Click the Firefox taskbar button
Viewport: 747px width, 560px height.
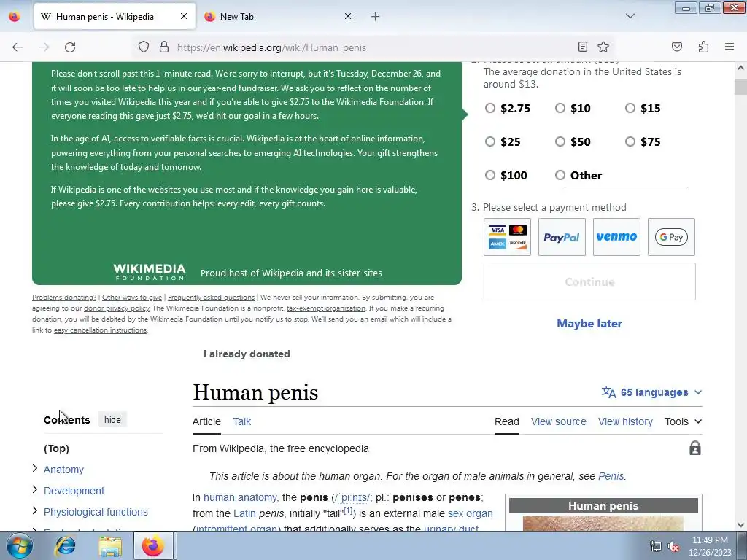pyautogui.click(x=153, y=545)
